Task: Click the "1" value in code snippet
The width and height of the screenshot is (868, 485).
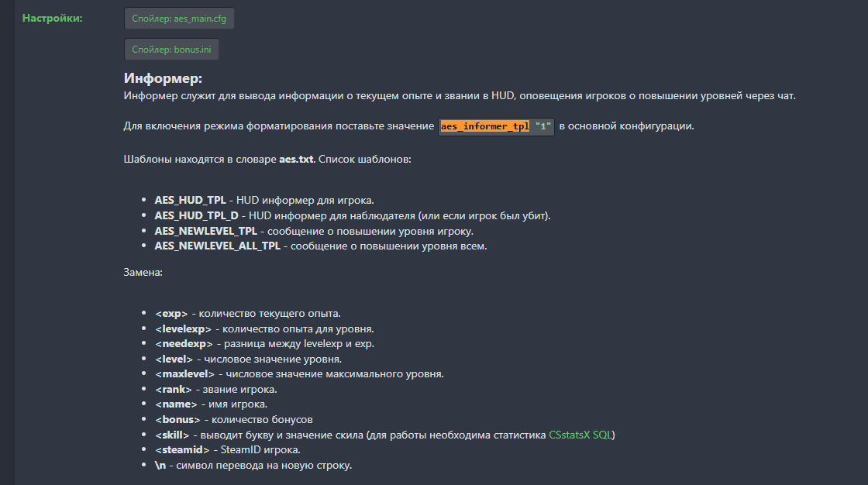Action: coord(543,126)
